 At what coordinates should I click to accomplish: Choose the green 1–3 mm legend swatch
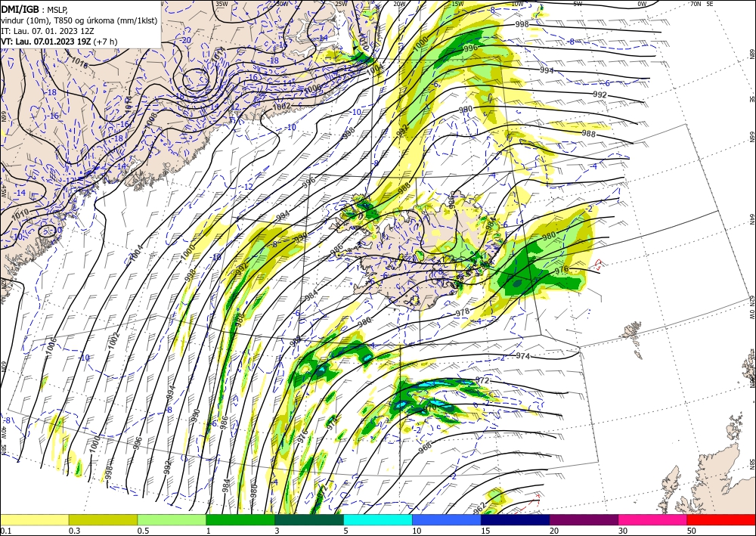240,519
